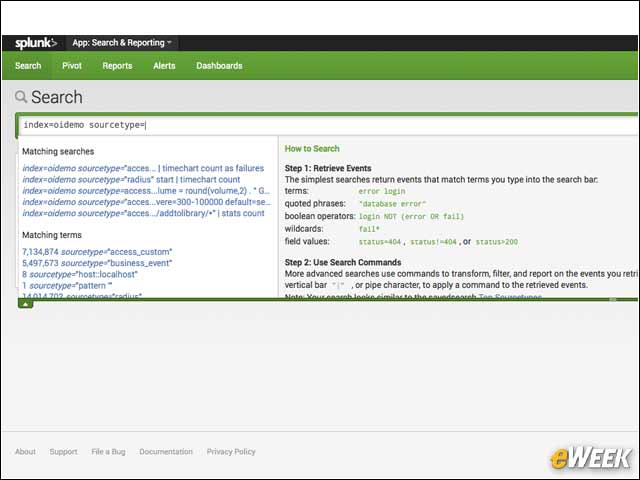Click the 'status=404' field value example
Screen dimensions: 640x480
coord(380,242)
